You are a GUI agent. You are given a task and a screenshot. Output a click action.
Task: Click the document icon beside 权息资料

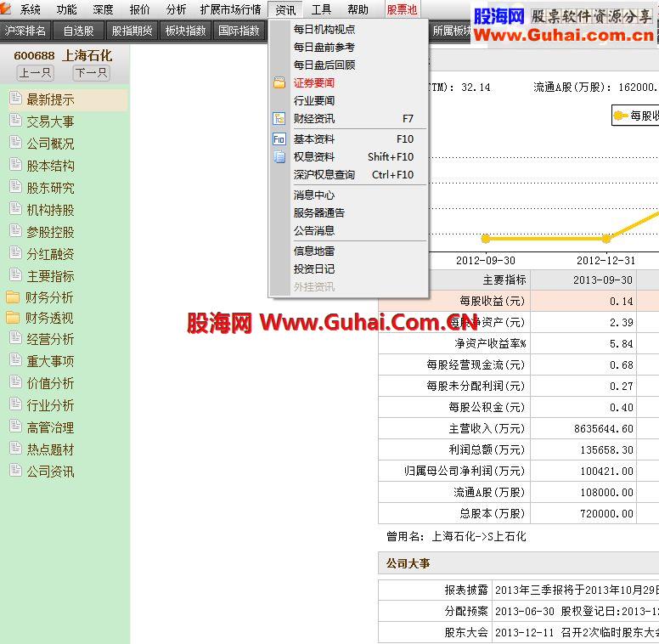[279, 157]
